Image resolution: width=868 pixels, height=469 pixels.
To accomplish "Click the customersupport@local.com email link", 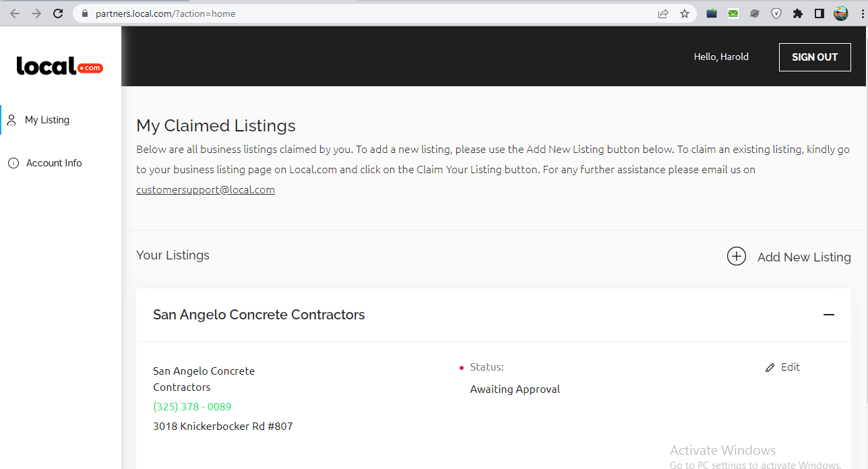I will coord(206,190).
